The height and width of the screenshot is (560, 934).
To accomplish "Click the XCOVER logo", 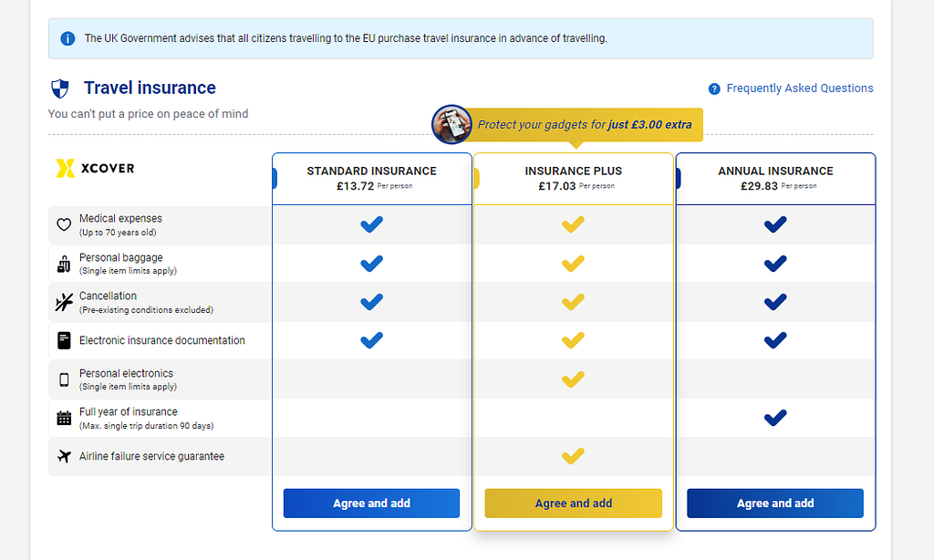I will (95, 169).
